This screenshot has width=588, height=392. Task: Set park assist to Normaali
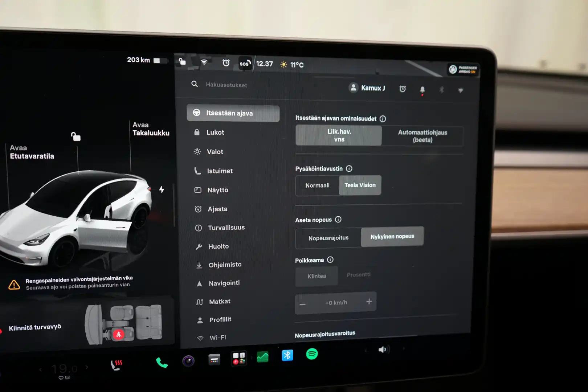click(317, 185)
